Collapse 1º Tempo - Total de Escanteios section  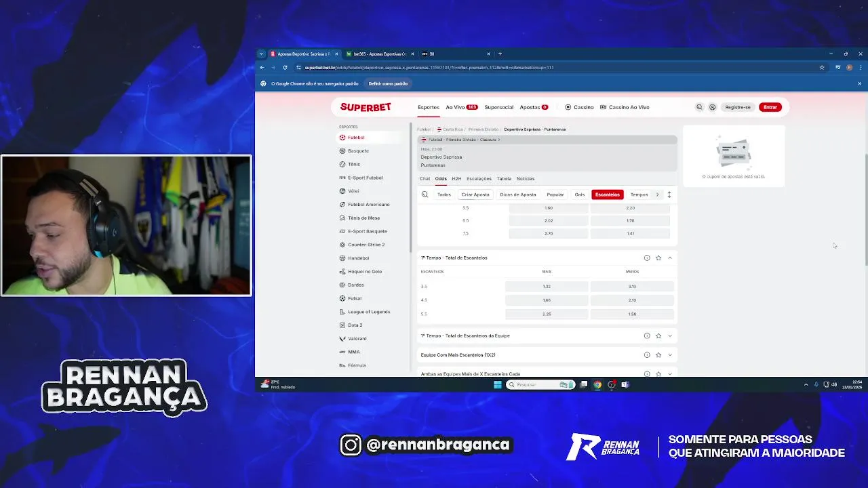point(670,258)
